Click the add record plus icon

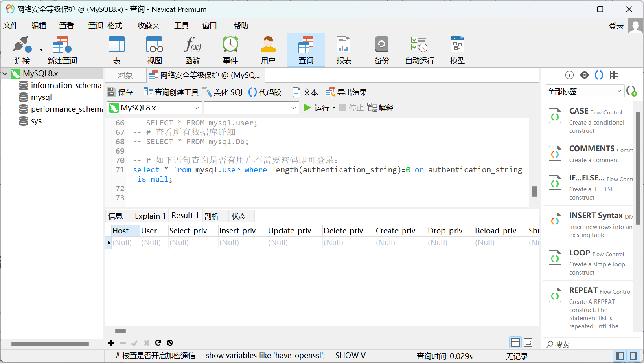point(111,343)
